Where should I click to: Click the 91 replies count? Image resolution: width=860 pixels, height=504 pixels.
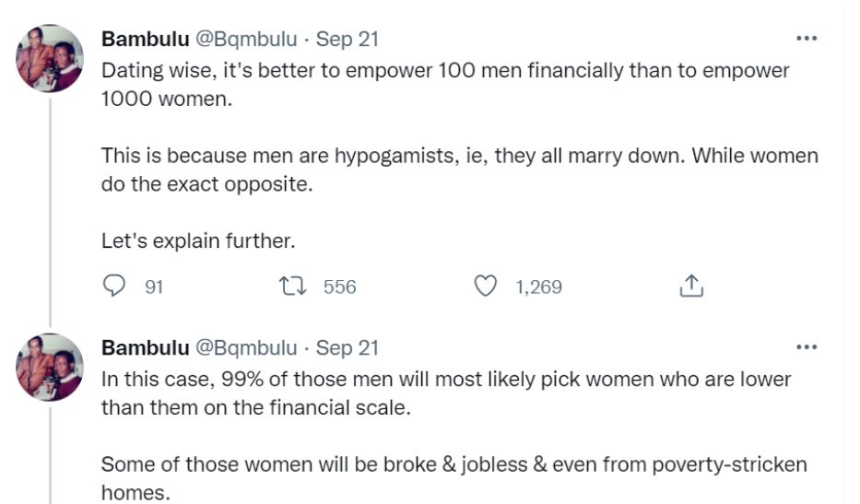[x=154, y=287]
